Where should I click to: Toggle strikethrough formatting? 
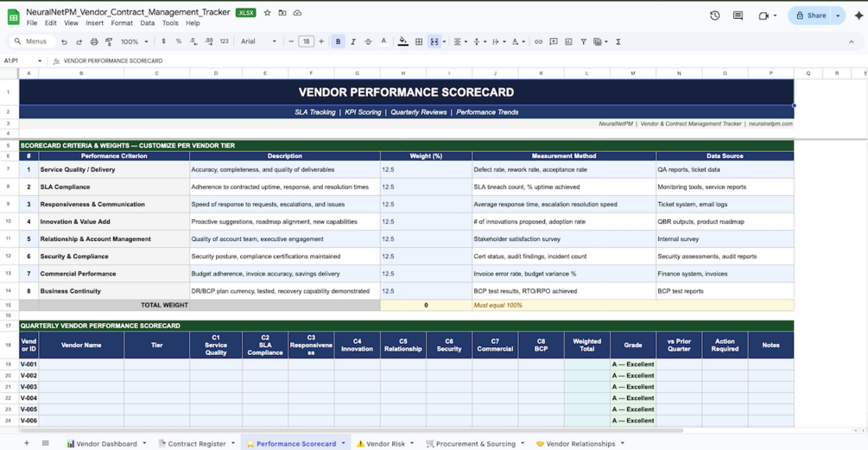(368, 41)
